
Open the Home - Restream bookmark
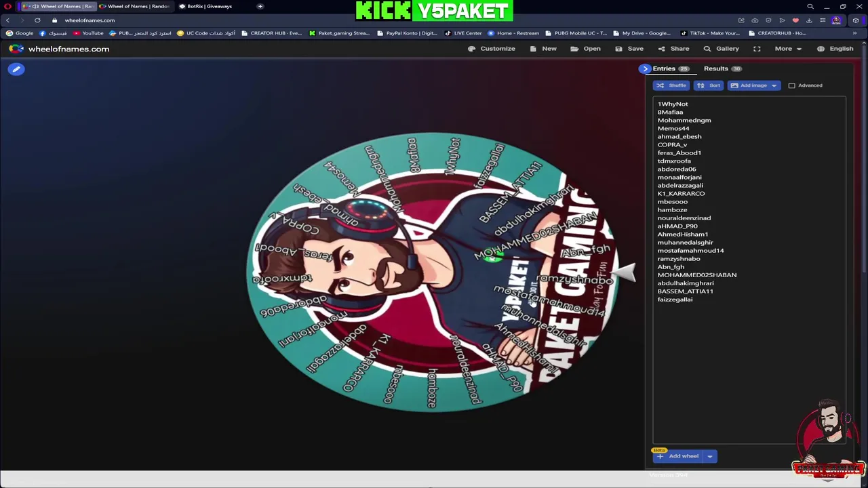(513, 33)
